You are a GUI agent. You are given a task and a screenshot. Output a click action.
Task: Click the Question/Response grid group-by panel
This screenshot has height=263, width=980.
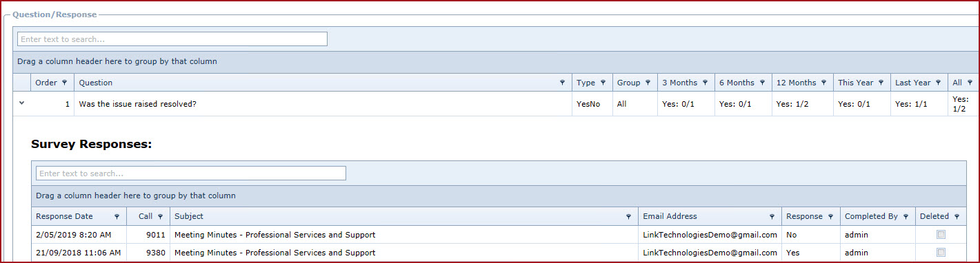(495, 61)
